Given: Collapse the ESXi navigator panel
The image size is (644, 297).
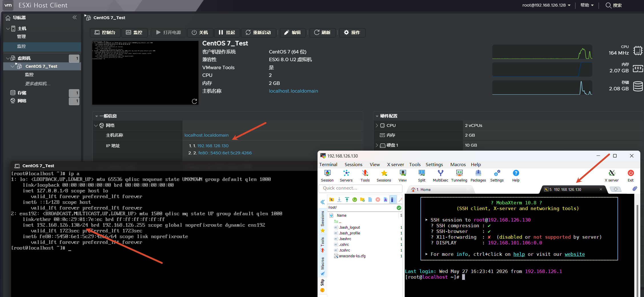Looking at the screenshot, I should point(75,17).
